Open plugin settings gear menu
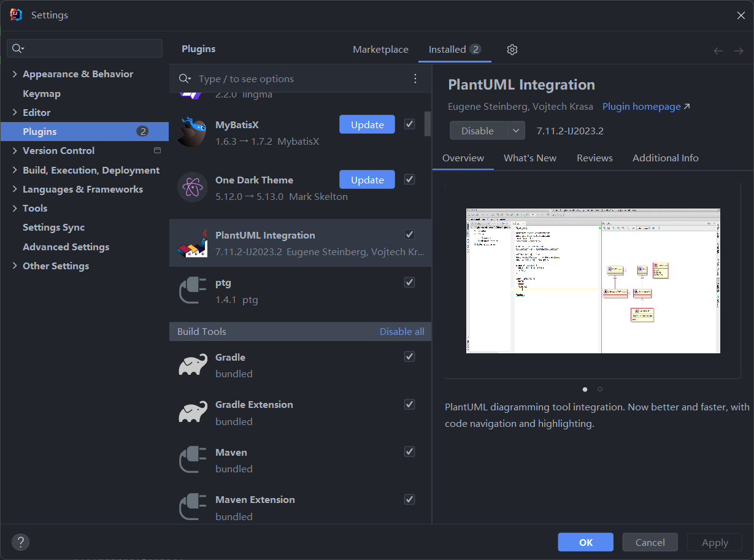The height and width of the screenshot is (560, 754). [x=512, y=50]
